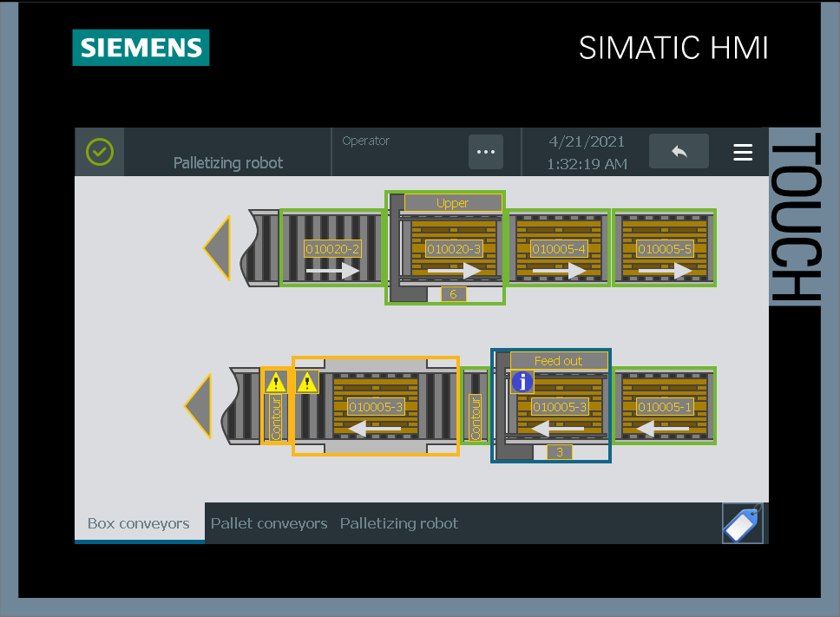Click the tag icon in bottom bar
Screen dimensions: 840x617
click(x=743, y=523)
